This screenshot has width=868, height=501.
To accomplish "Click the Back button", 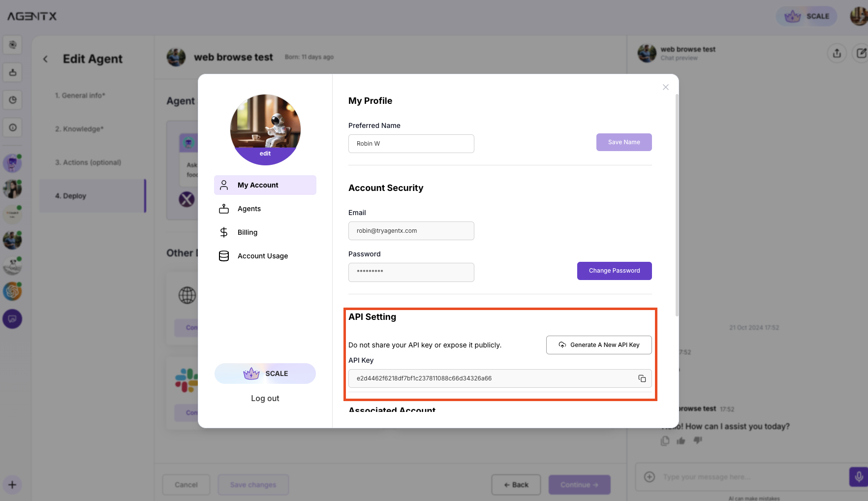I will pyautogui.click(x=516, y=485).
